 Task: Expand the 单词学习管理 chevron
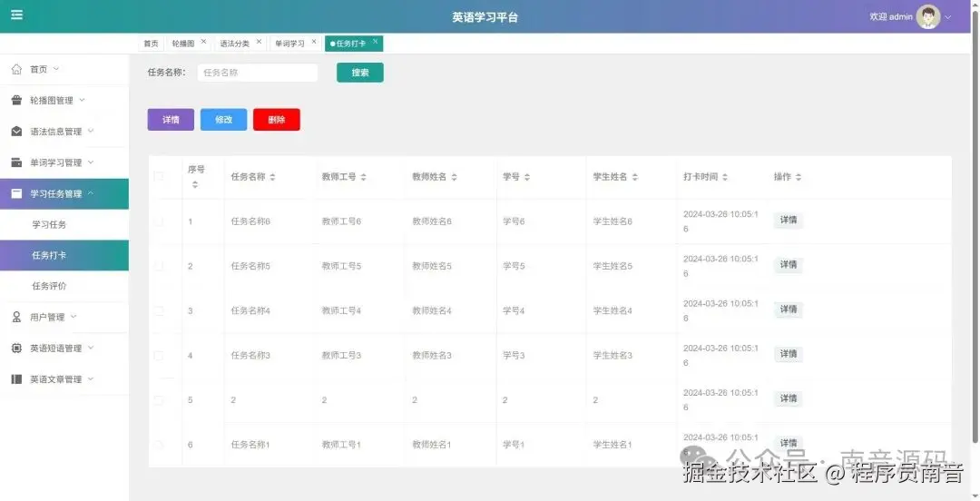click(x=91, y=162)
